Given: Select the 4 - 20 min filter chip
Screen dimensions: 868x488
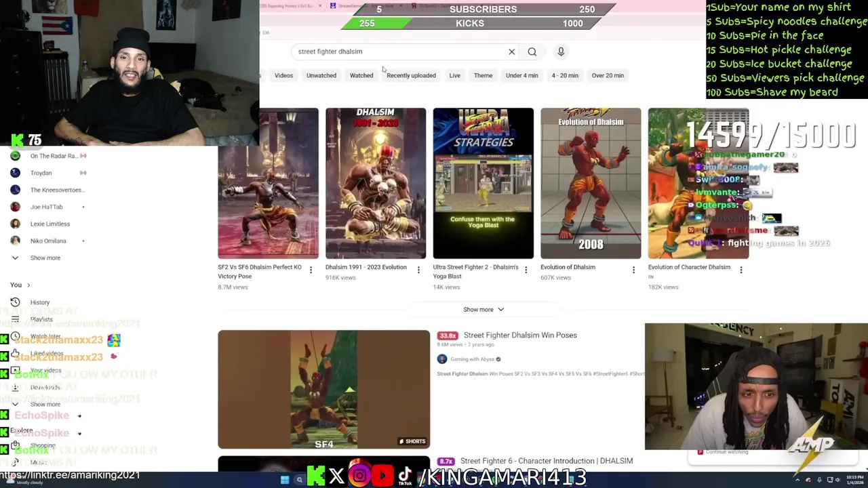Looking at the screenshot, I should pyautogui.click(x=565, y=75).
